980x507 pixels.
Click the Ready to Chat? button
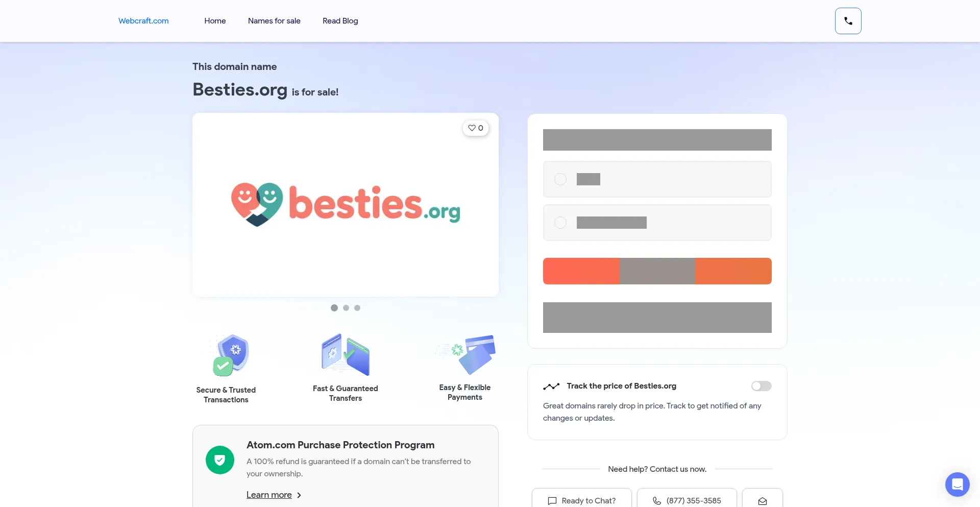(582, 500)
